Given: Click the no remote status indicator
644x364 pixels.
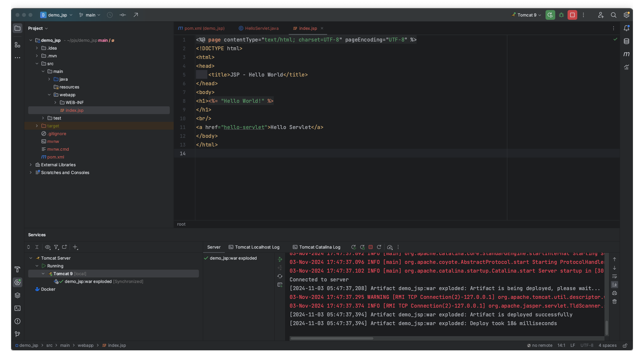Looking at the screenshot, I should pos(540,346).
